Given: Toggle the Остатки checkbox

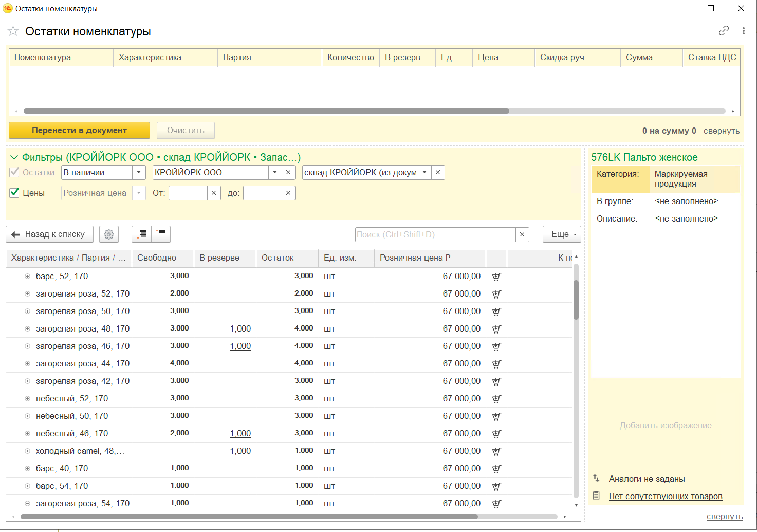Looking at the screenshot, I should tap(15, 173).
